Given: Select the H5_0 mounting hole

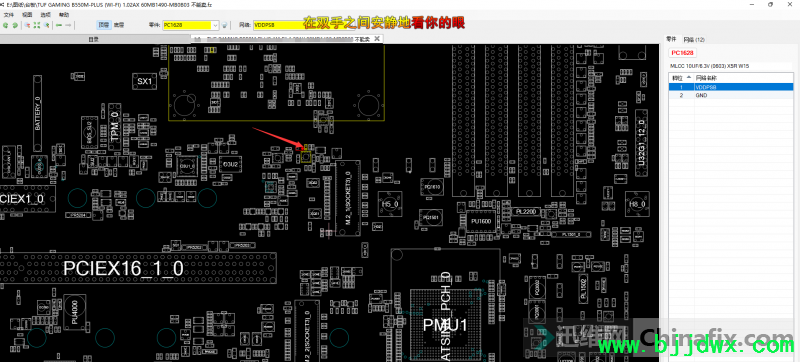Looking at the screenshot, I should pos(389,203).
